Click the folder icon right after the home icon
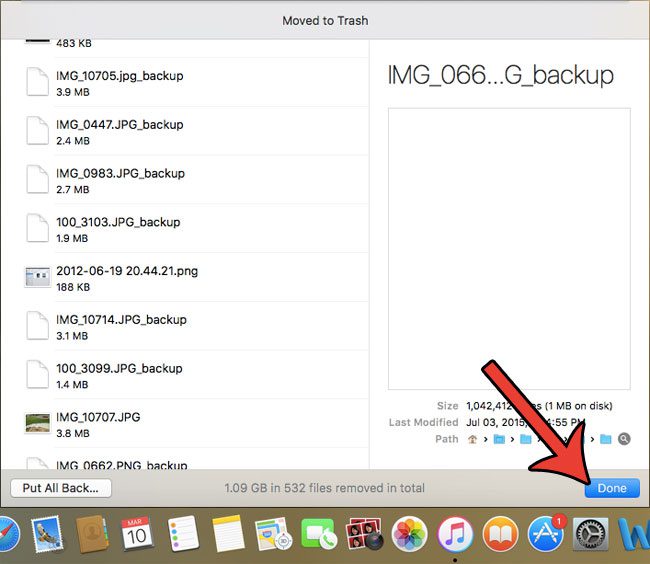 tap(499, 439)
